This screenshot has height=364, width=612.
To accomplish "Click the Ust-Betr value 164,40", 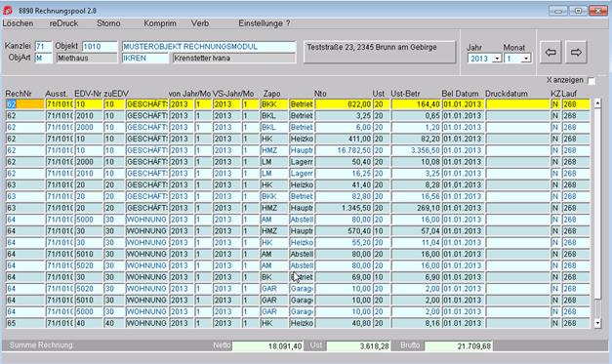I will pyautogui.click(x=416, y=104).
